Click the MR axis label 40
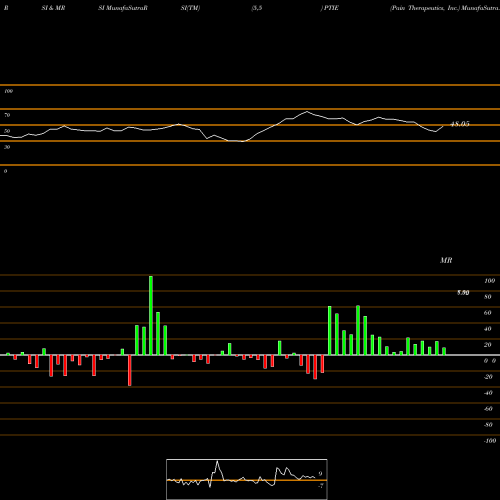The image size is (500, 500). pos(488,329)
